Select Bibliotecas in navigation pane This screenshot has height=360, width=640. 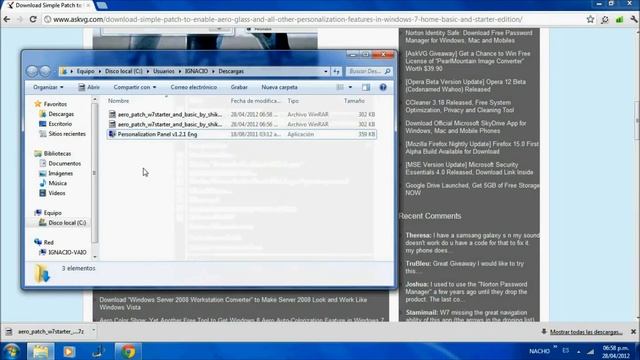(53, 154)
